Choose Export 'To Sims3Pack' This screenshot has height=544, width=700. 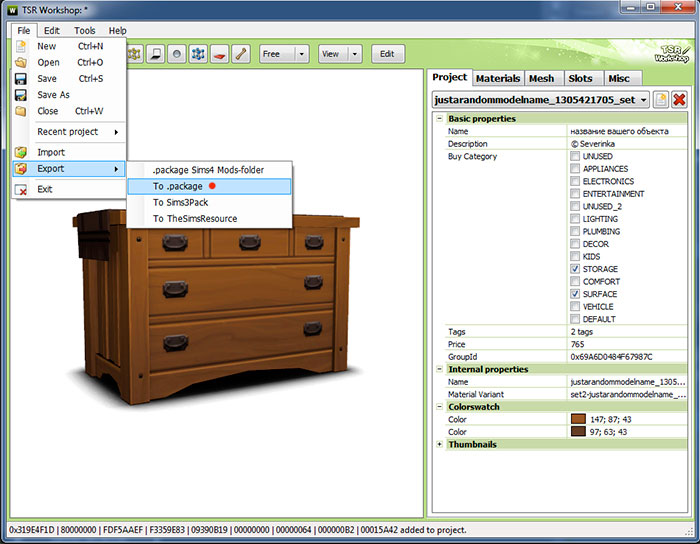click(x=209, y=203)
